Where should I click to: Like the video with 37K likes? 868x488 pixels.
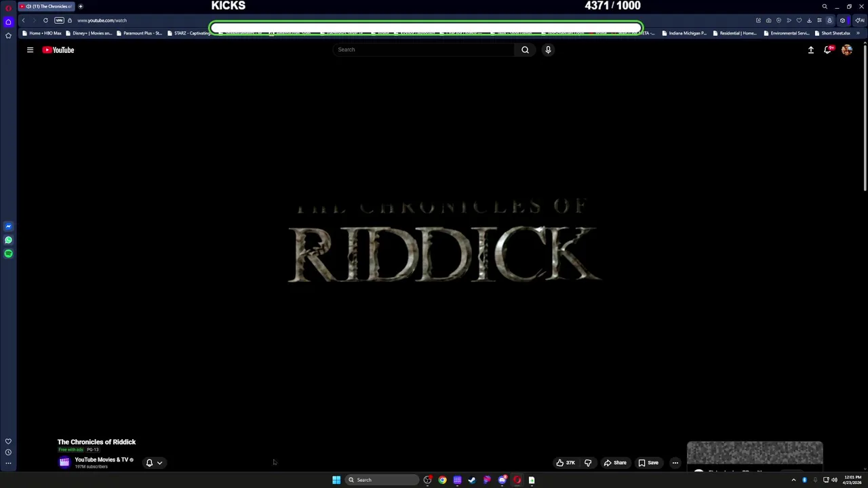566,463
